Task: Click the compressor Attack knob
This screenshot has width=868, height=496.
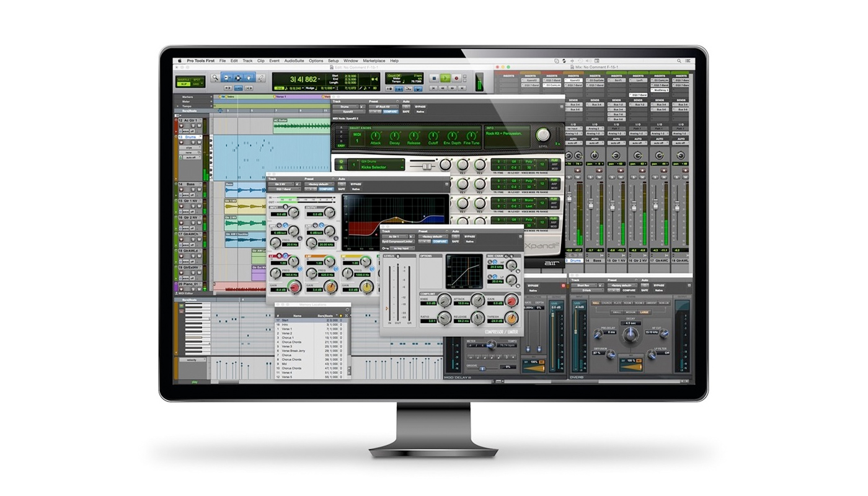Action: tap(477, 300)
